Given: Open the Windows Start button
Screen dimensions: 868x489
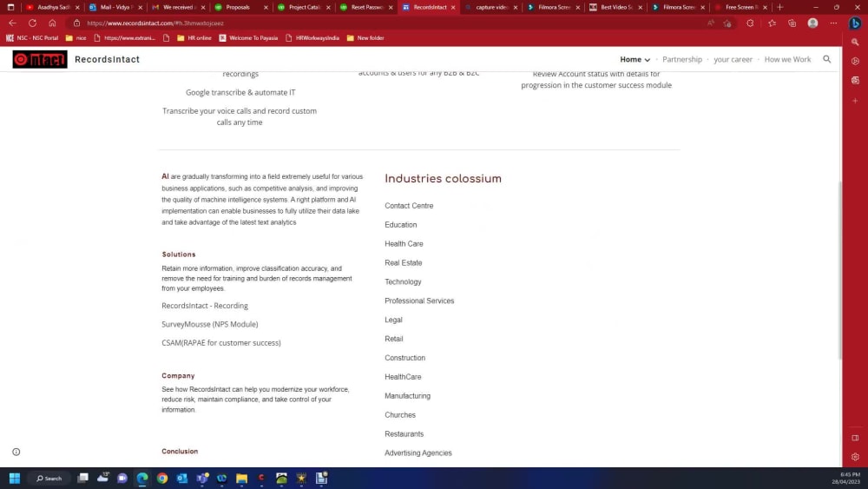Looking at the screenshot, I should click(15, 478).
